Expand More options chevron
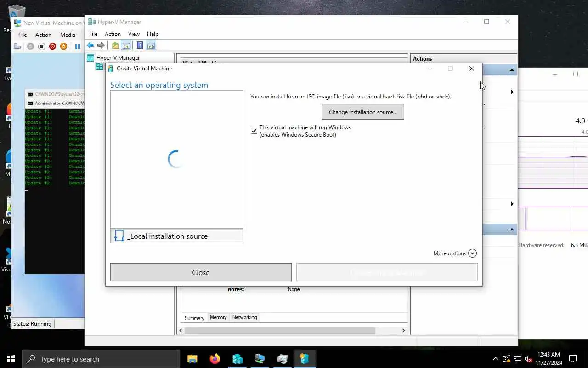Image resolution: width=588 pixels, height=368 pixels. tap(472, 253)
